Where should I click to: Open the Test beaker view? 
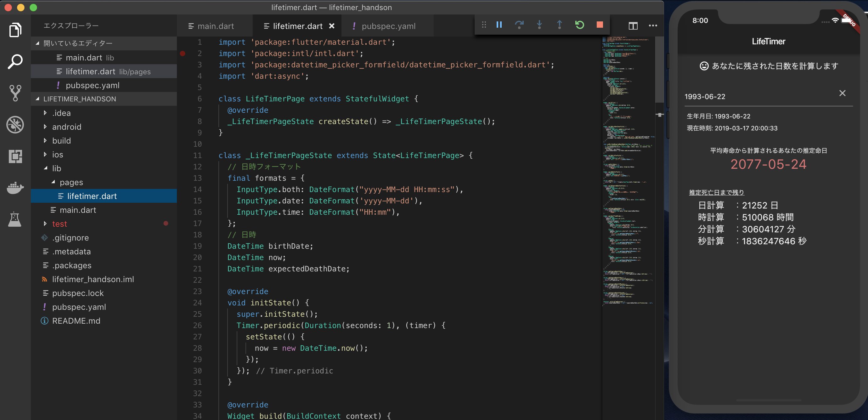tap(15, 219)
